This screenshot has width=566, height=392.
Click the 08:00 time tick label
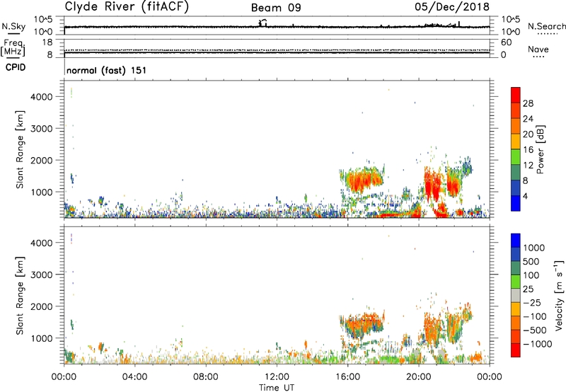click(206, 377)
